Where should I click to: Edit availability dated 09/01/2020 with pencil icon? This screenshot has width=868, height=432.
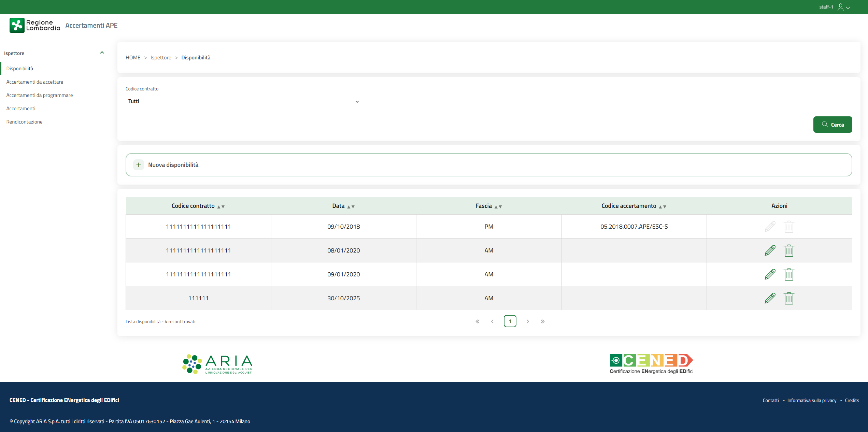770,274
